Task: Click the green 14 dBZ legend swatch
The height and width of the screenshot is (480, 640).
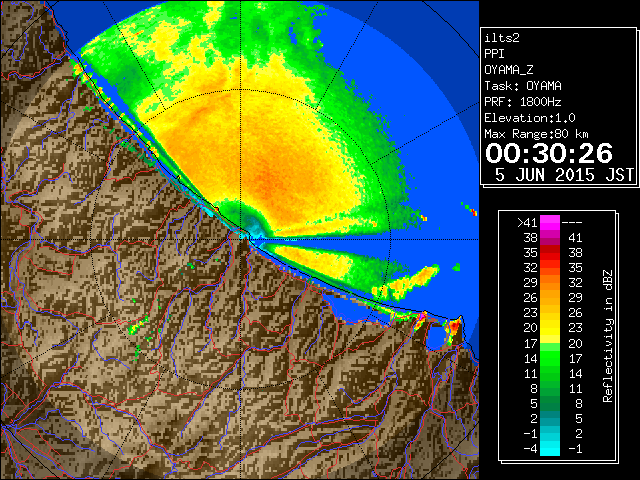Action: 550,358
